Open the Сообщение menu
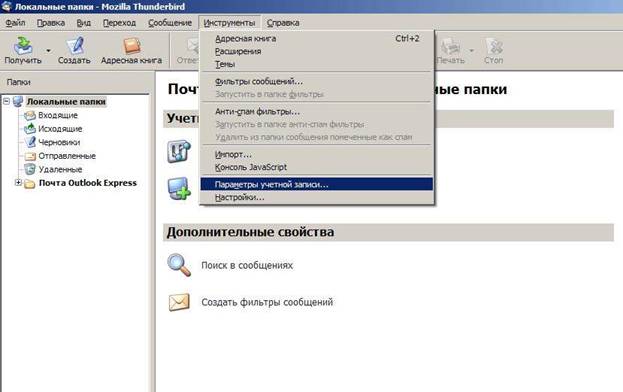 tap(170, 23)
